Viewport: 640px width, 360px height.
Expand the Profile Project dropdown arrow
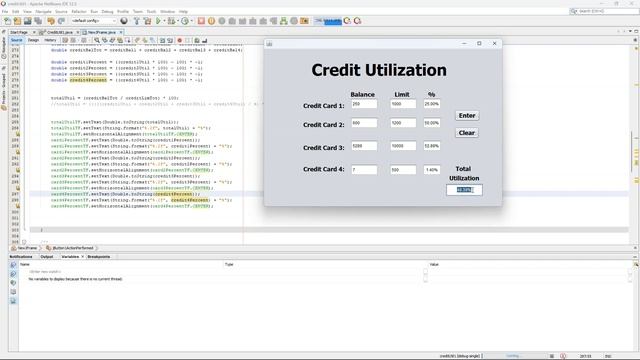coord(191,21)
